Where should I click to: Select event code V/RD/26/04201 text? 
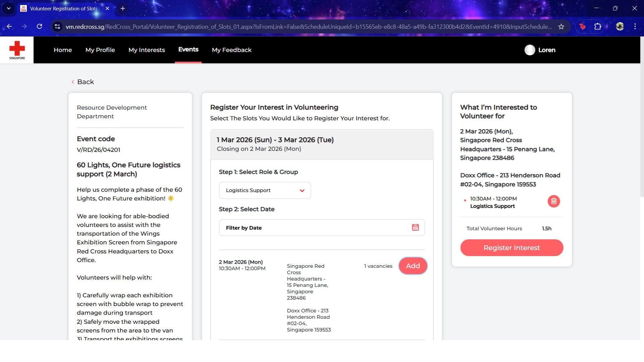(x=98, y=150)
